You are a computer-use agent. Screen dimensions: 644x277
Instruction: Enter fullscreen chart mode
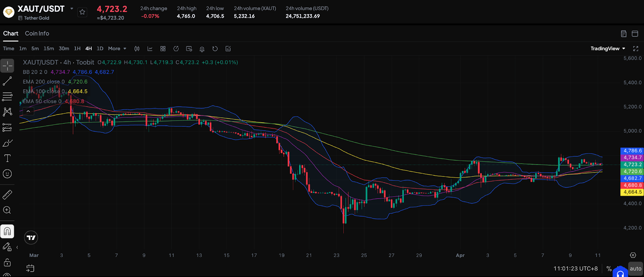click(x=636, y=49)
